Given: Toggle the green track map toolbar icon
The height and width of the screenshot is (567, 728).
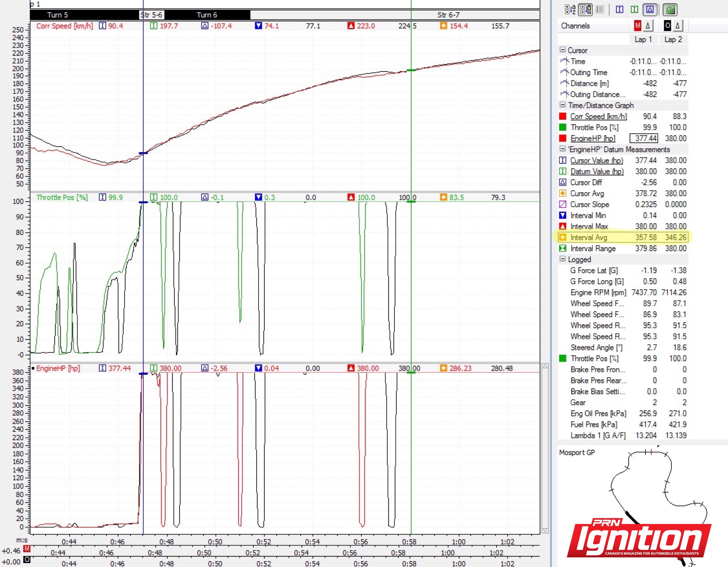Looking at the screenshot, I should pyautogui.click(x=670, y=10).
